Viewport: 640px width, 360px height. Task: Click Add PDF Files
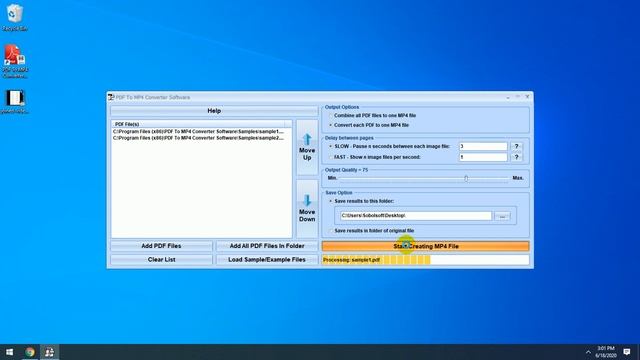(x=161, y=246)
